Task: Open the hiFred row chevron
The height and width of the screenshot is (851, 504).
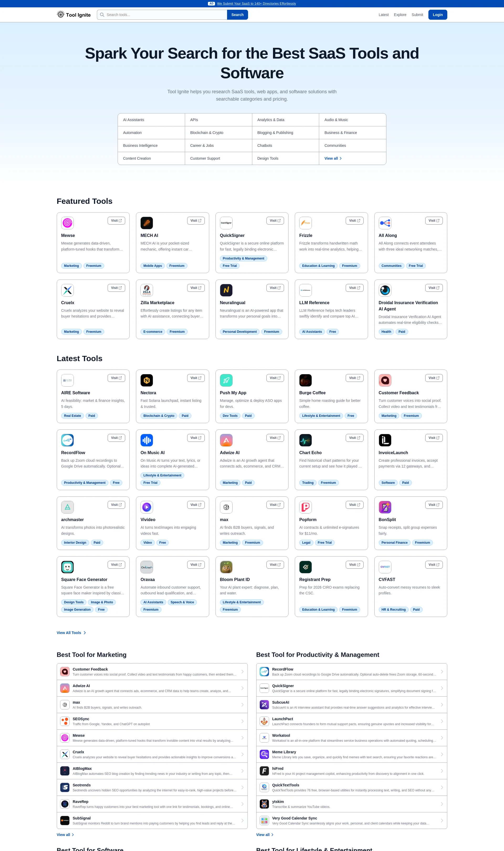Action: (x=442, y=771)
